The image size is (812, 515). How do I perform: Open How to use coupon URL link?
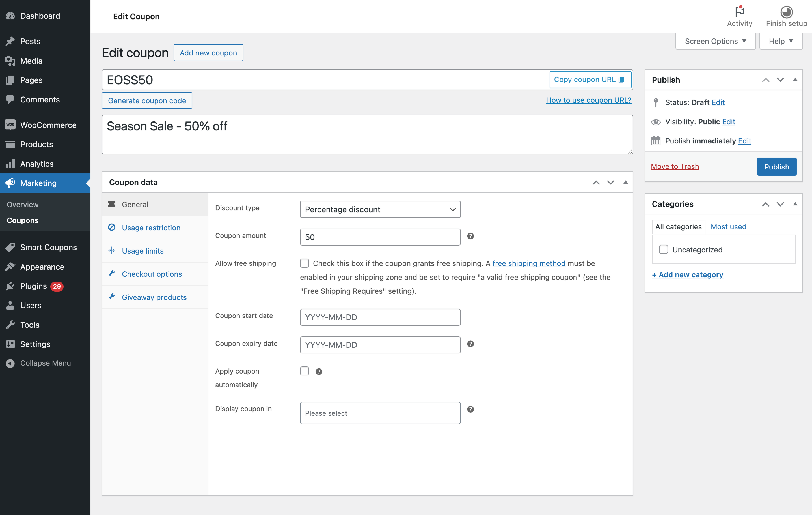588,100
